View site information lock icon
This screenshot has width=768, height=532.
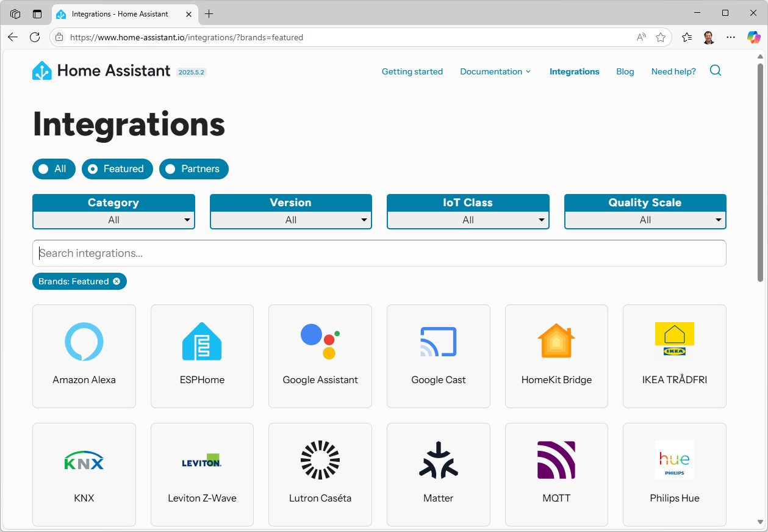pyautogui.click(x=59, y=37)
